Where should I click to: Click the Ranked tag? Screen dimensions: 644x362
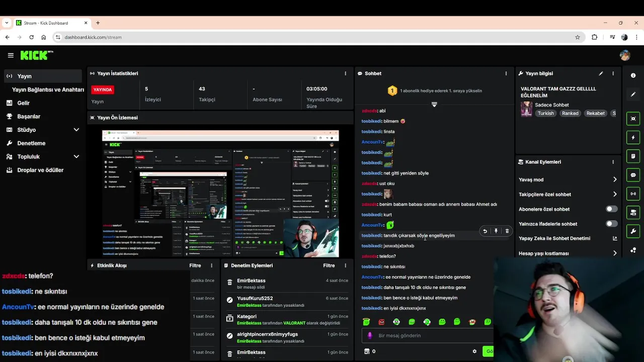point(570,114)
